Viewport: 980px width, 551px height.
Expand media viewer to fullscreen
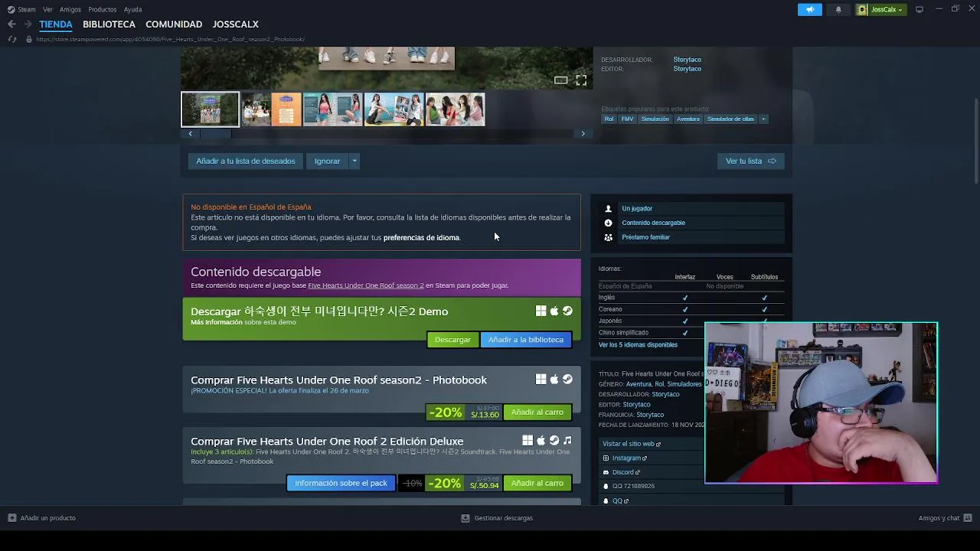coord(581,80)
